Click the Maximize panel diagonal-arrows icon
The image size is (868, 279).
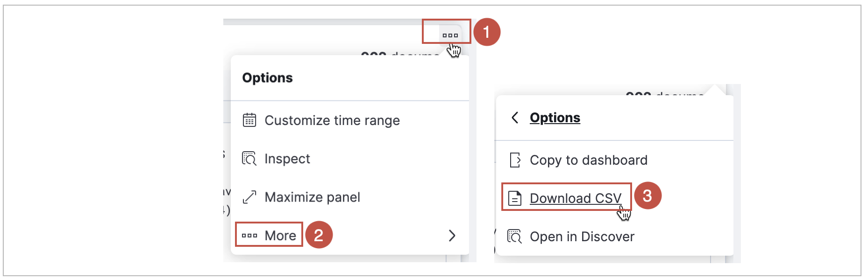click(250, 197)
